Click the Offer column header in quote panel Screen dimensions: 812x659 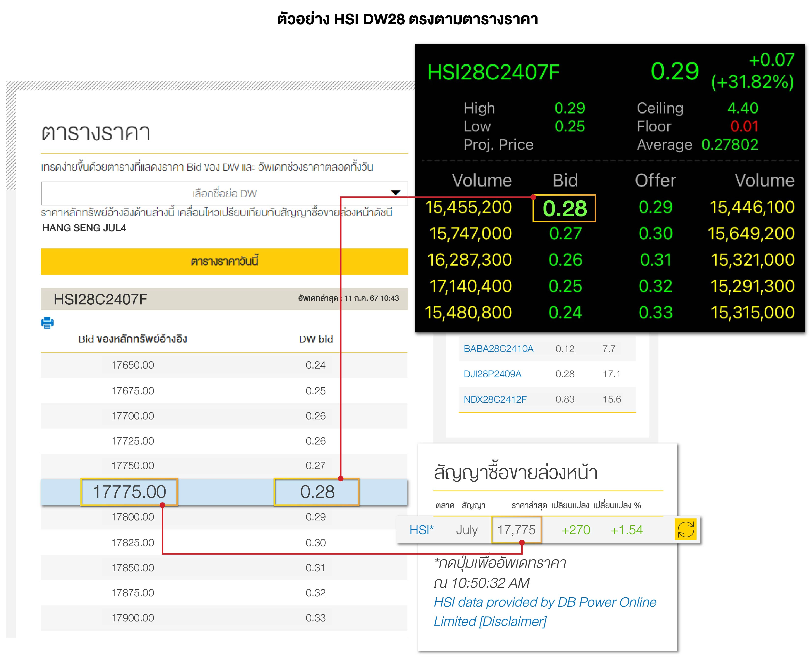click(x=655, y=180)
